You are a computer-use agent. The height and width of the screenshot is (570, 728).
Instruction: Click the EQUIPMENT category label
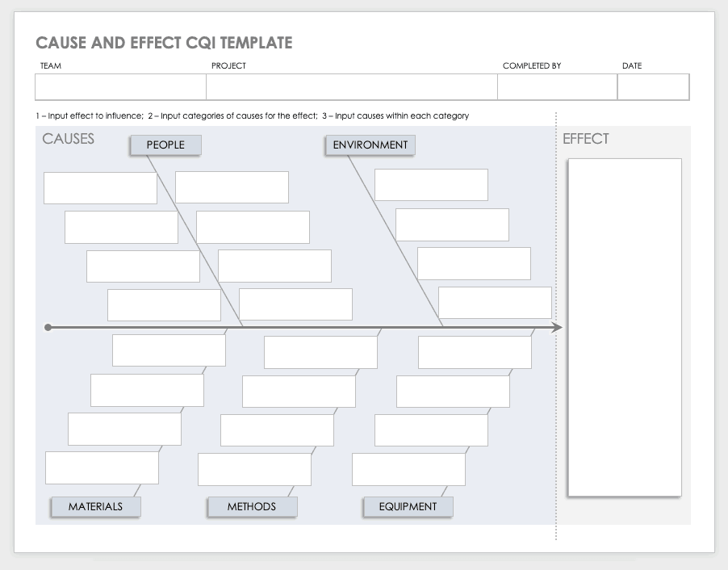coord(407,506)
